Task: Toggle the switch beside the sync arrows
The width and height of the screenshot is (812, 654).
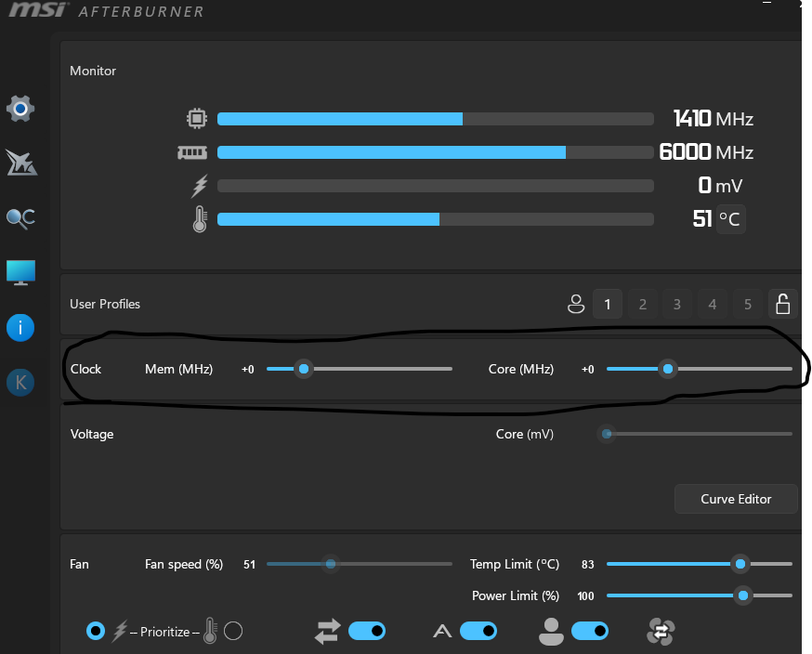Action: (367, 631)
